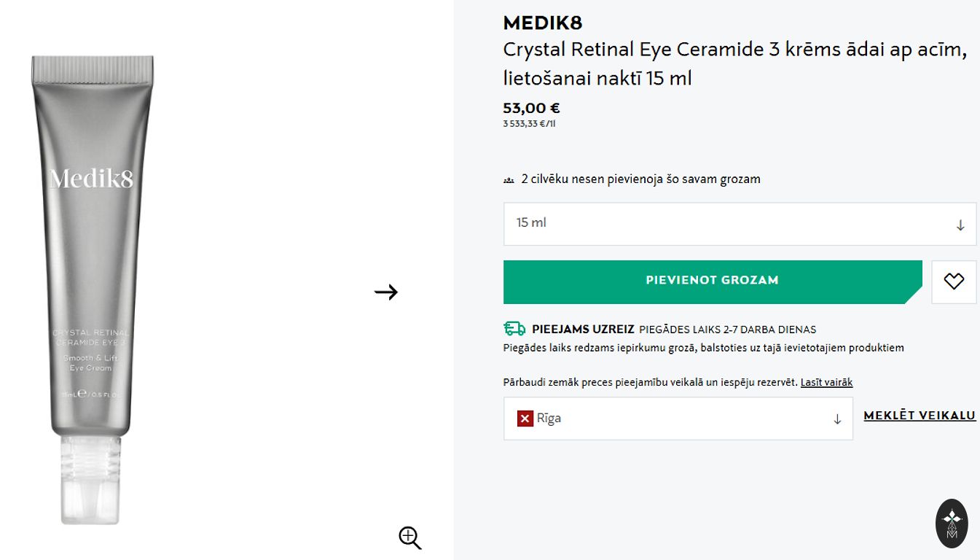Click the PIEEJAMS UZREIZ availability label
Viewport: 980px width, 560px height.
coord(583,330)
